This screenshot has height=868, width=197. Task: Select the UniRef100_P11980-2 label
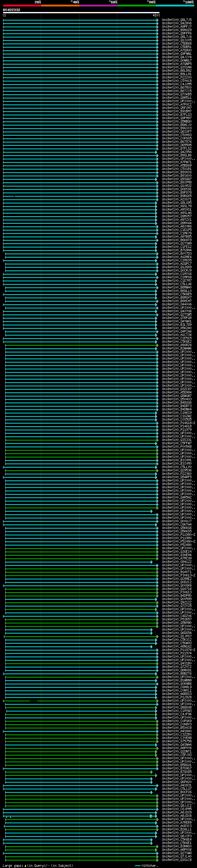179,535
